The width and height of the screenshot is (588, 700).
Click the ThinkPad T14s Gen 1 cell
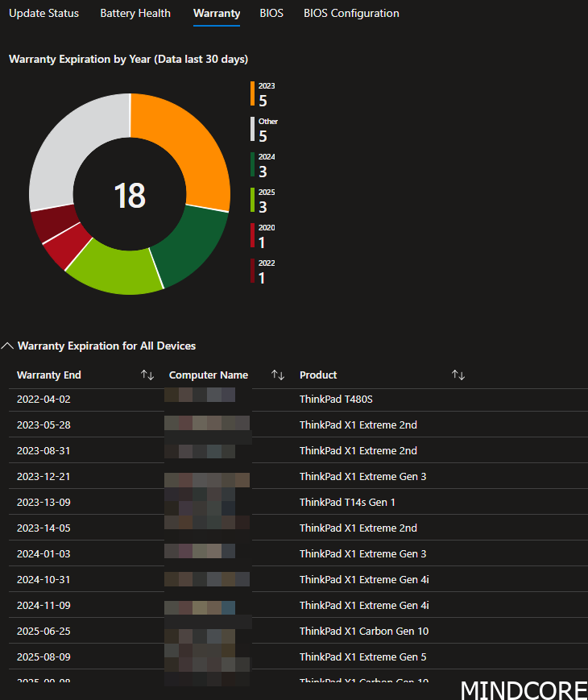pyautogui.click(x=347, y=502)
